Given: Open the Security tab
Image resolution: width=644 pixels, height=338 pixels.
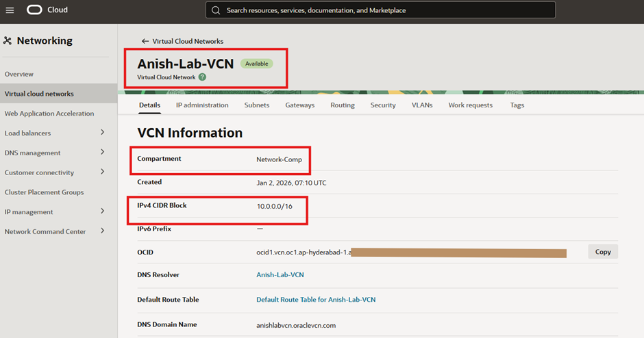Looking at the screenshot, I should (x=383, y=105).
